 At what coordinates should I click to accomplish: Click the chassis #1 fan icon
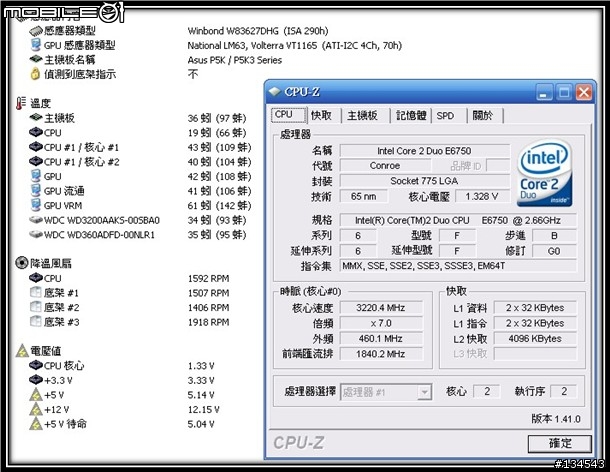(x=35, y=292)
